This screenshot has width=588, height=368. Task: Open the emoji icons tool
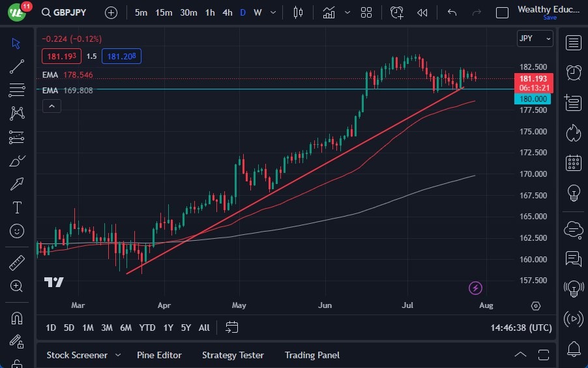17,230
